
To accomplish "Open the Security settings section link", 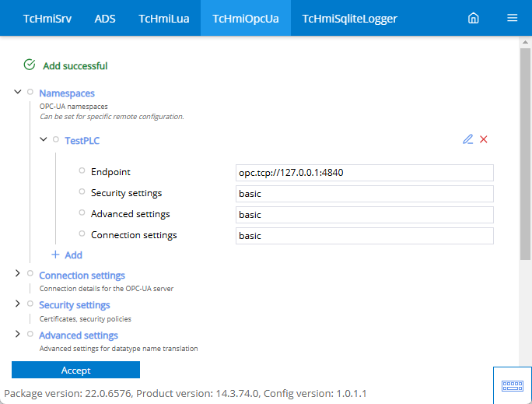I will click(x=75, y=305).
